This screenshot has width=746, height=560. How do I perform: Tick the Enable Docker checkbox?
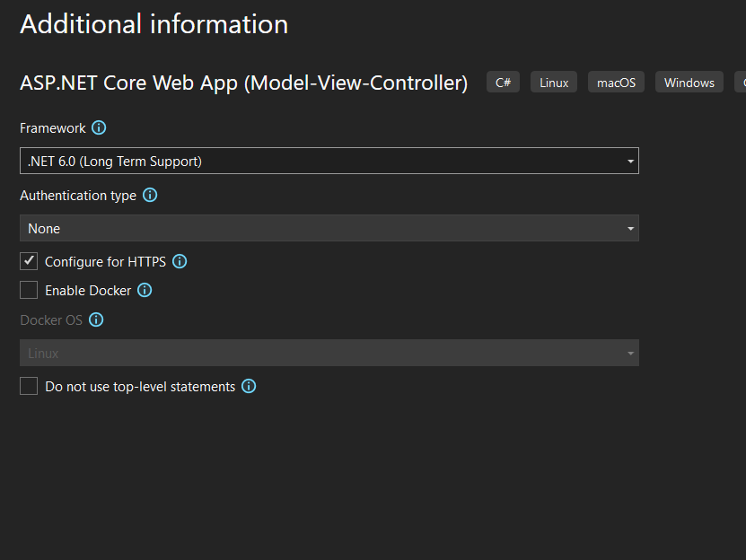click(x=29, y=290)
